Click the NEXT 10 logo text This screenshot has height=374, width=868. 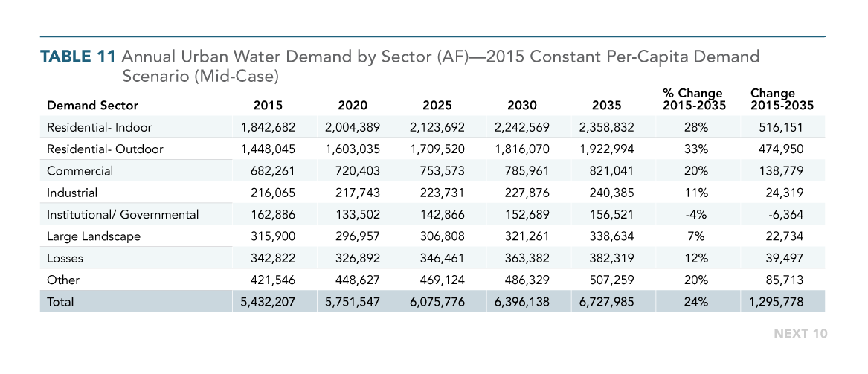(x=800, y=334)
